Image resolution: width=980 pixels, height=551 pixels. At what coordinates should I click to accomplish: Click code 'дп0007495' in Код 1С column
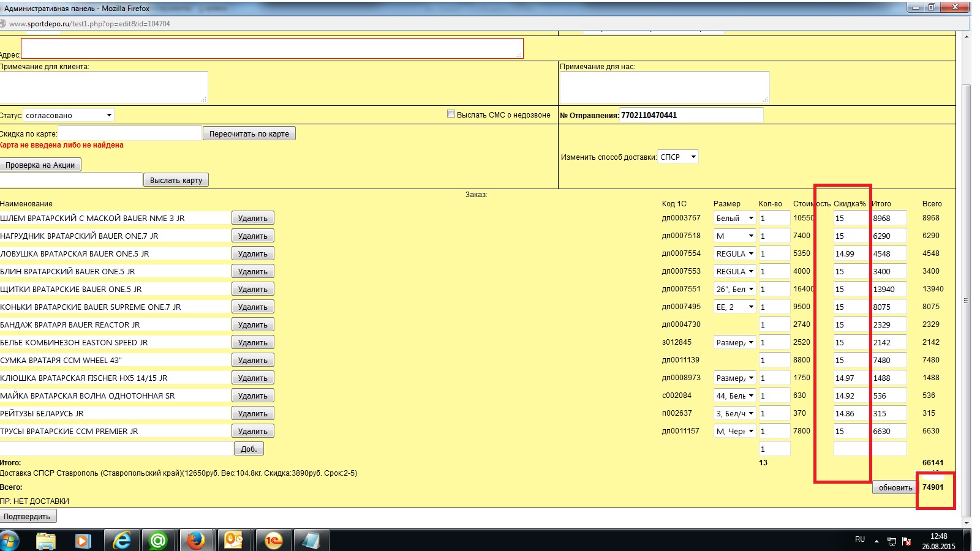(x=681, y=307)
